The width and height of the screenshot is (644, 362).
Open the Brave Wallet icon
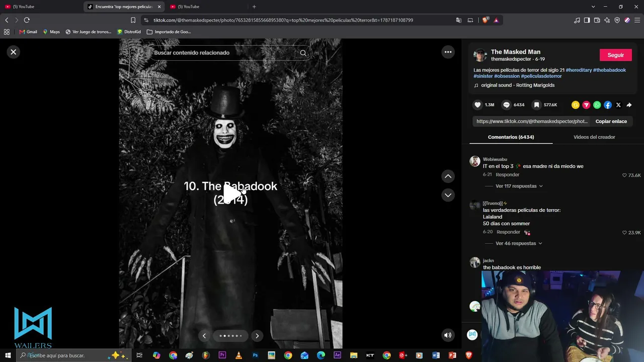point(597,20)
